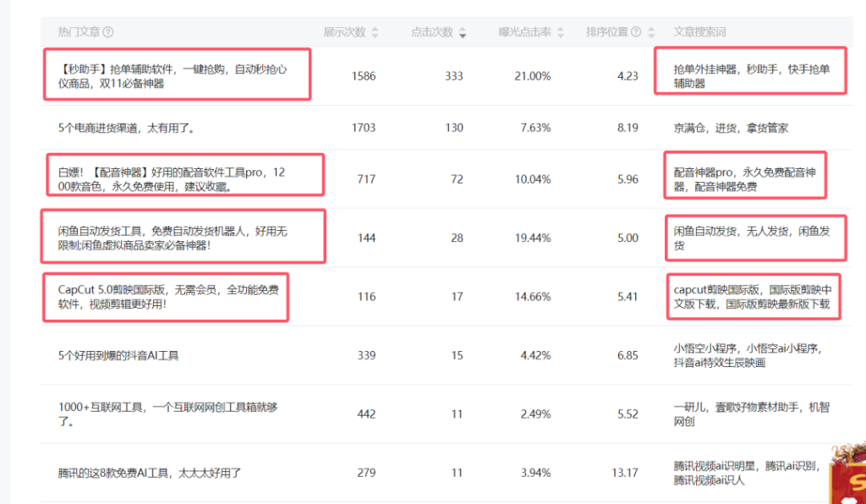Click the 21.00% click-rate value
Viewport: 866px width, 504px height.
click(x=532, y=76)
